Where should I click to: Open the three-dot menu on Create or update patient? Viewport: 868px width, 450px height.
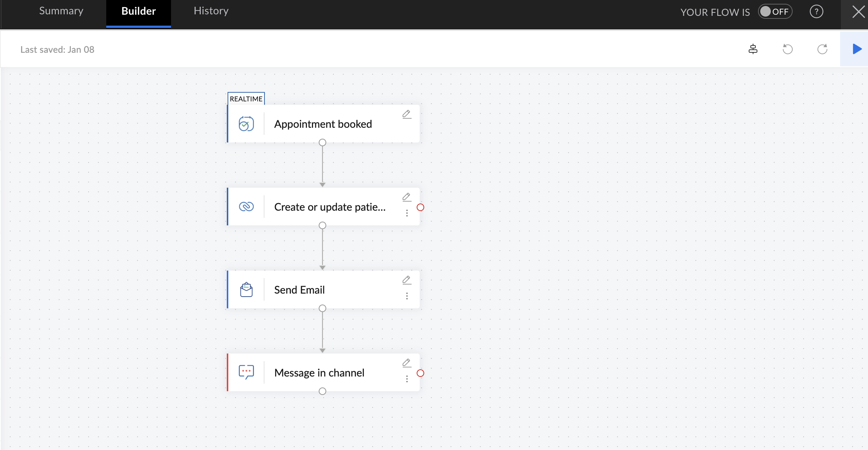407,213
